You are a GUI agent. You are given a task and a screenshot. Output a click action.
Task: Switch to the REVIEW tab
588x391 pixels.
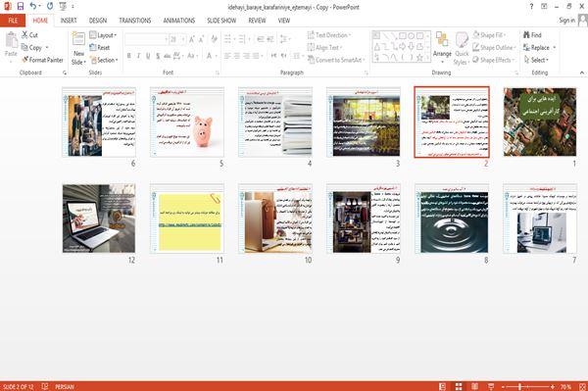[257, 21]
